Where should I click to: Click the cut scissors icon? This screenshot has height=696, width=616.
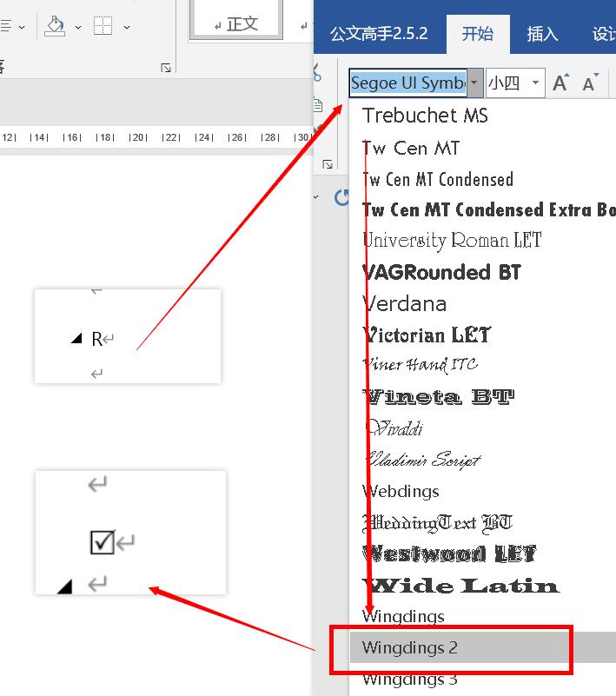(317, 72)
